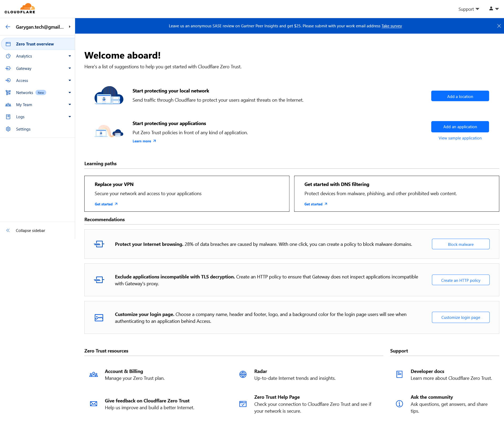
Task: Open account switcher arrow next to Garygan.tech
Action: pos(70,27)
